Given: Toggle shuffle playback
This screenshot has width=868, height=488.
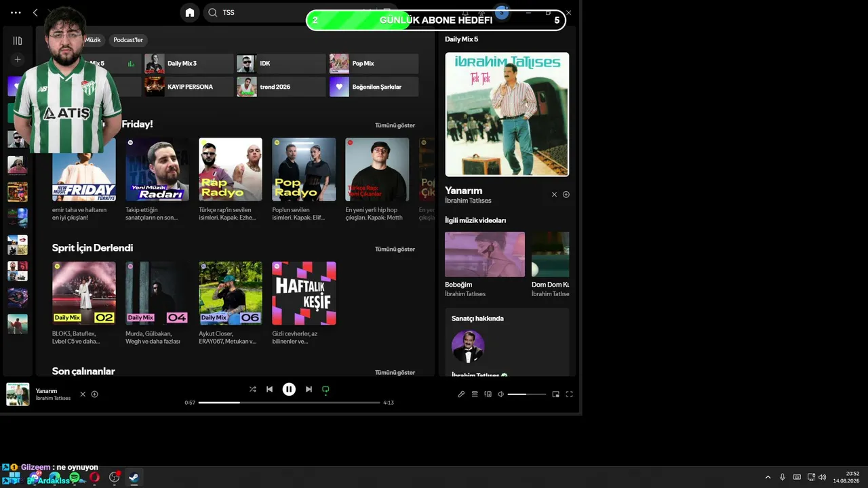Looking at the screenshot, I should click(253, 389).
